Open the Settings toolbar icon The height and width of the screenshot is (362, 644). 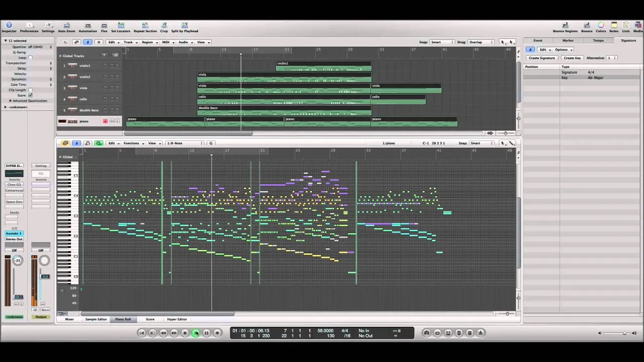(48, 27)
